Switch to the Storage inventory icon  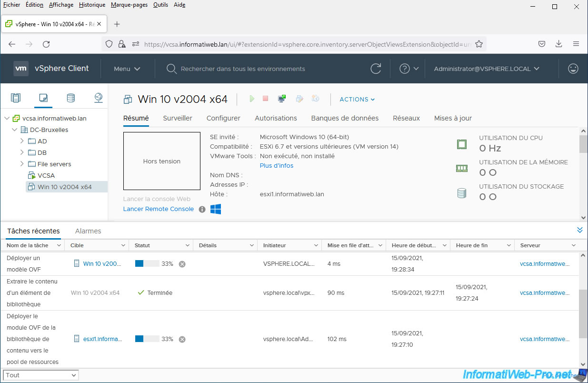tap(70, 98)
